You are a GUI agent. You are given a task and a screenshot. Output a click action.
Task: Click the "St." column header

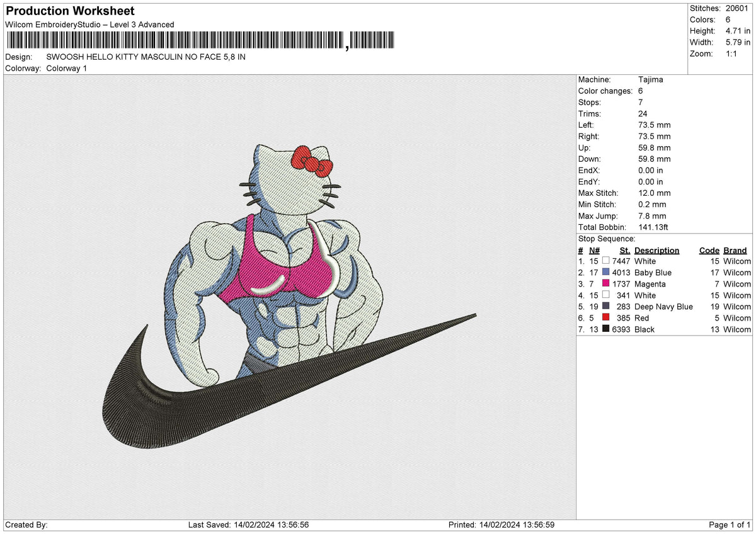click(625, 250)
